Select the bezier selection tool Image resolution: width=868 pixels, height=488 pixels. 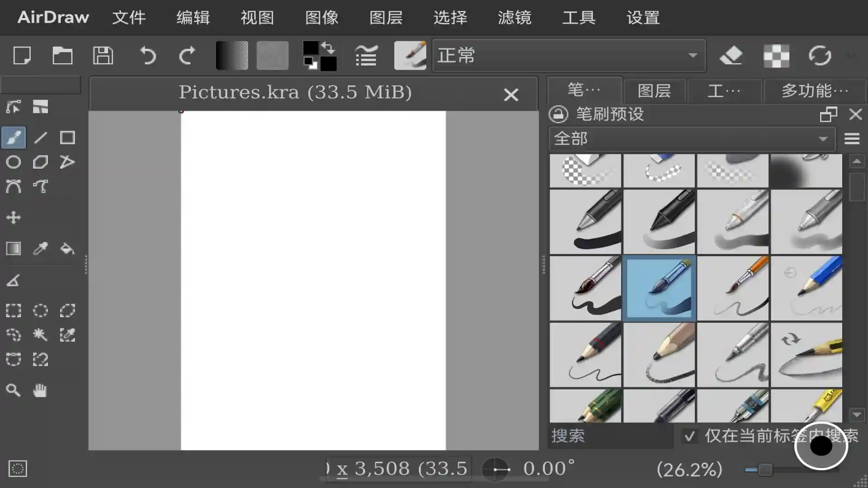coord(14,359)
